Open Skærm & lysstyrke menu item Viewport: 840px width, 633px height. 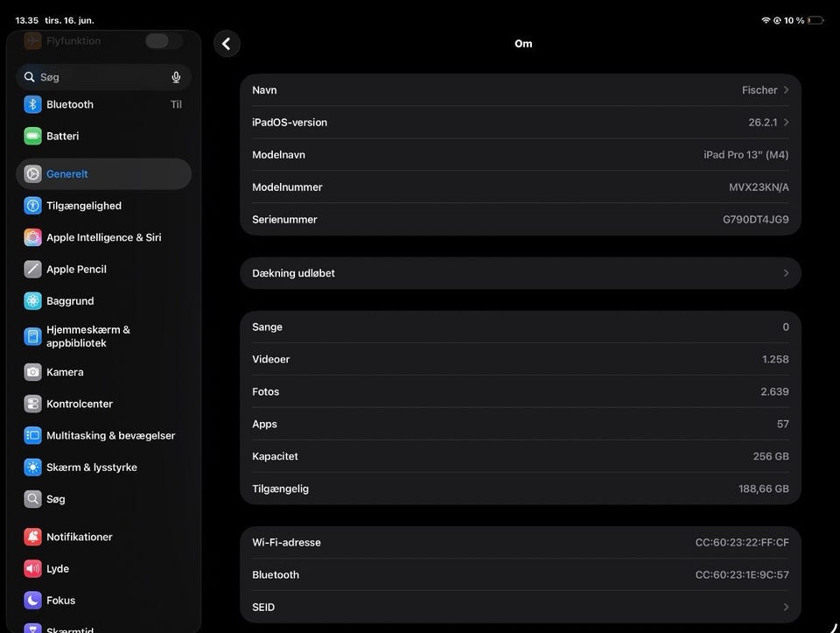(x=103, y=468)
